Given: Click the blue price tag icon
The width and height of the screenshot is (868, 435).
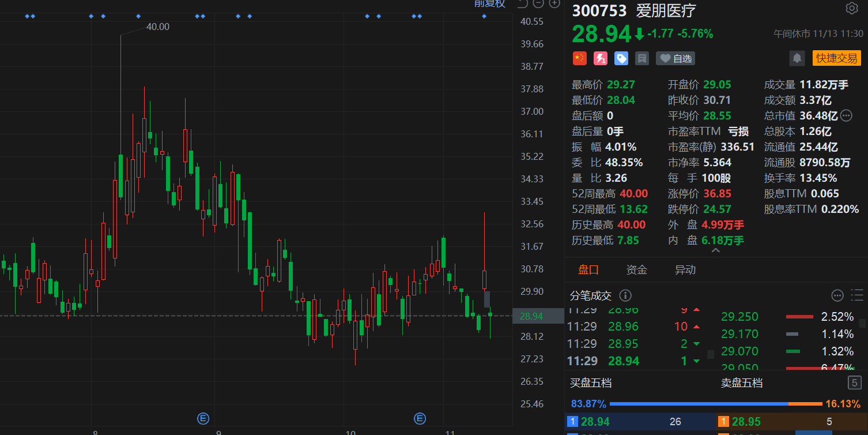Looking at the screenshot, I should [x=621, y=58].
